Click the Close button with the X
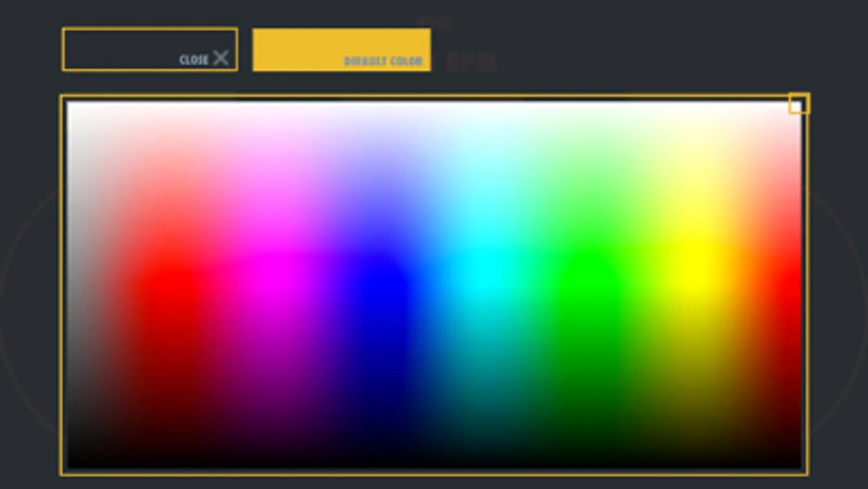The height and width of the screenshot is (489, 868). (x=150, y=49)
